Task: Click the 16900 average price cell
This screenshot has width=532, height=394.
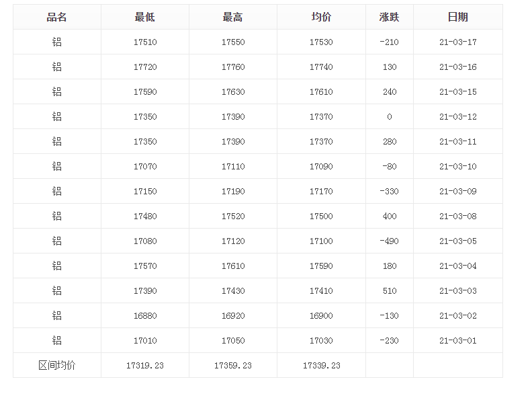Action: 321,315
